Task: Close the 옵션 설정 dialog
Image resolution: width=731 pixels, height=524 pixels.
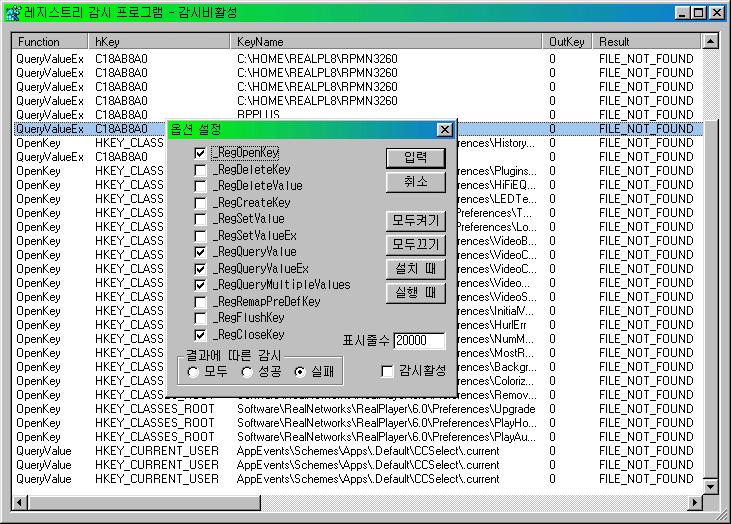Action: pos(445,130)
